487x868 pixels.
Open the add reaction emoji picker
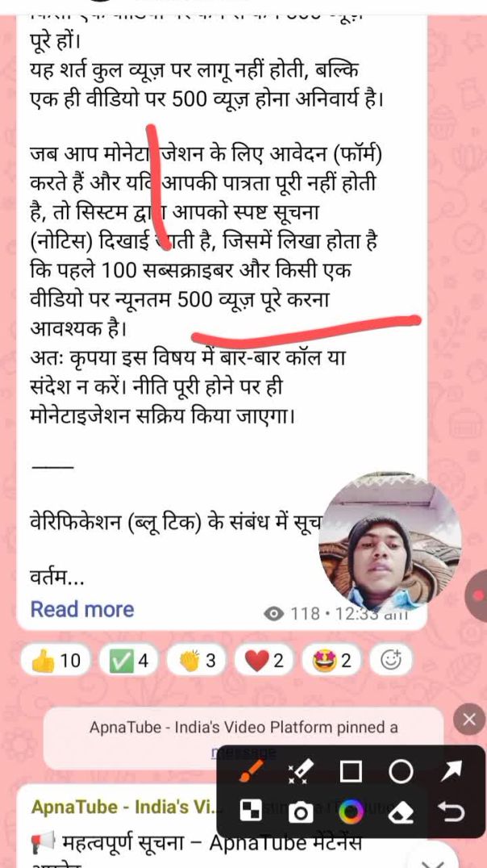pos(391,661)
